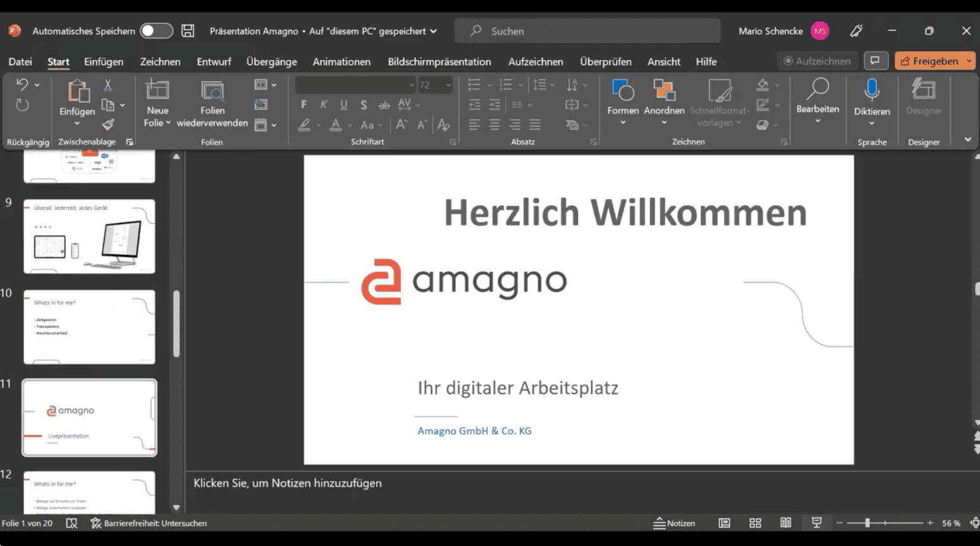Apply italic with the K button
This screenshot has width=980, height=546.
click(x=324, y=104)
